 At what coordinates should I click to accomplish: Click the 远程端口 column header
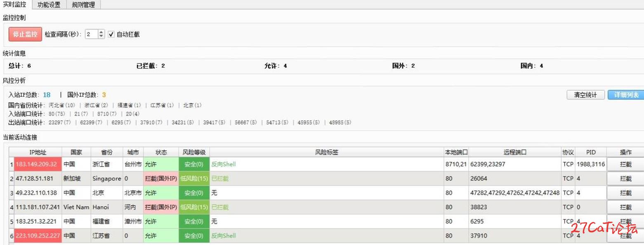click(514, 152)
